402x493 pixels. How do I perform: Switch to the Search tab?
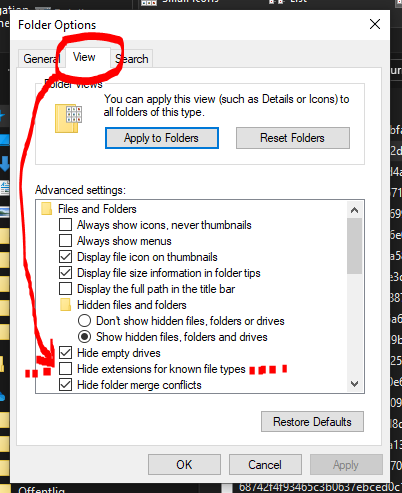tap(132, 59)
